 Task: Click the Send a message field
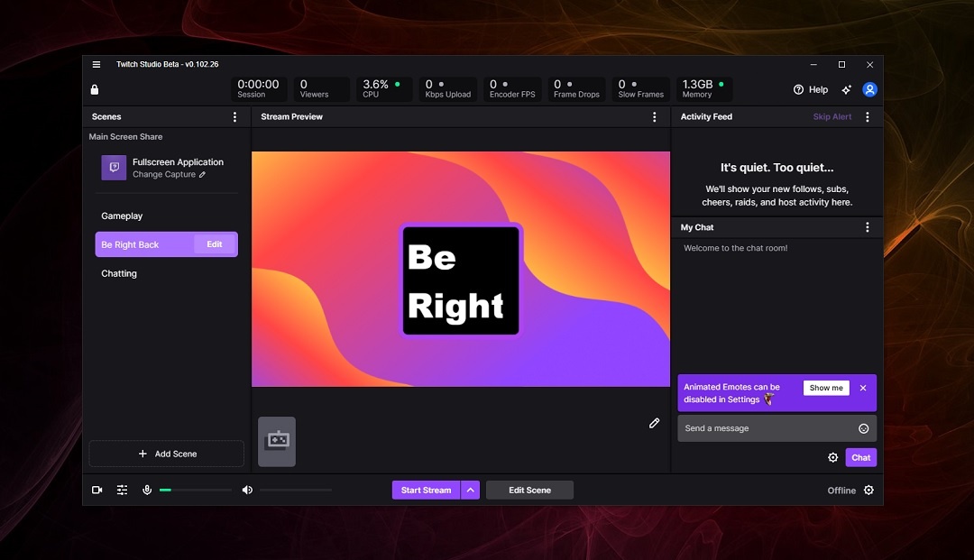pos(767,428)
